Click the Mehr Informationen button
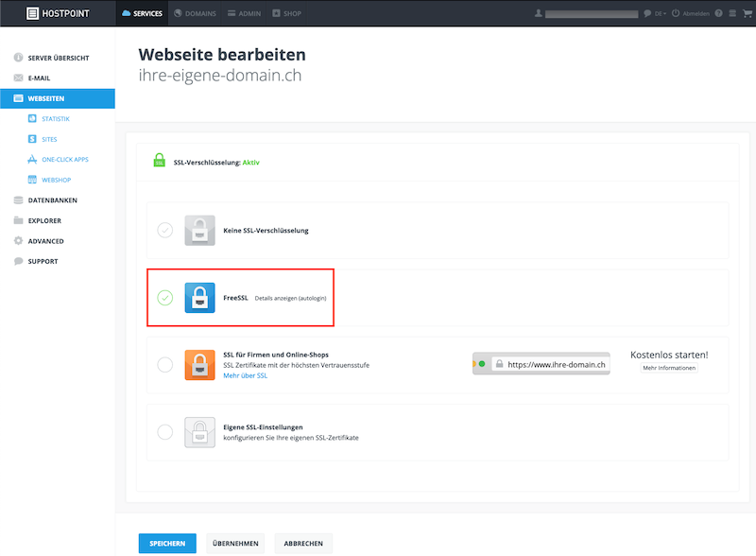756x556 pixels. (x=669, y=368)
